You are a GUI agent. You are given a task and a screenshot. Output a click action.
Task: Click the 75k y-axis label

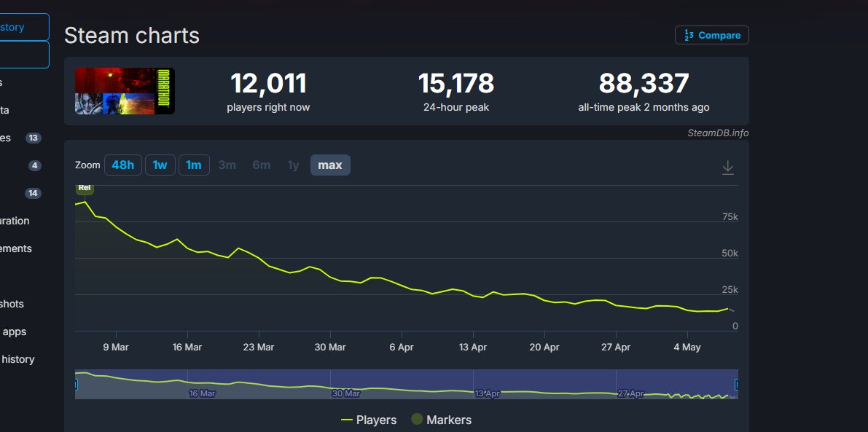(x=730, y=217)
